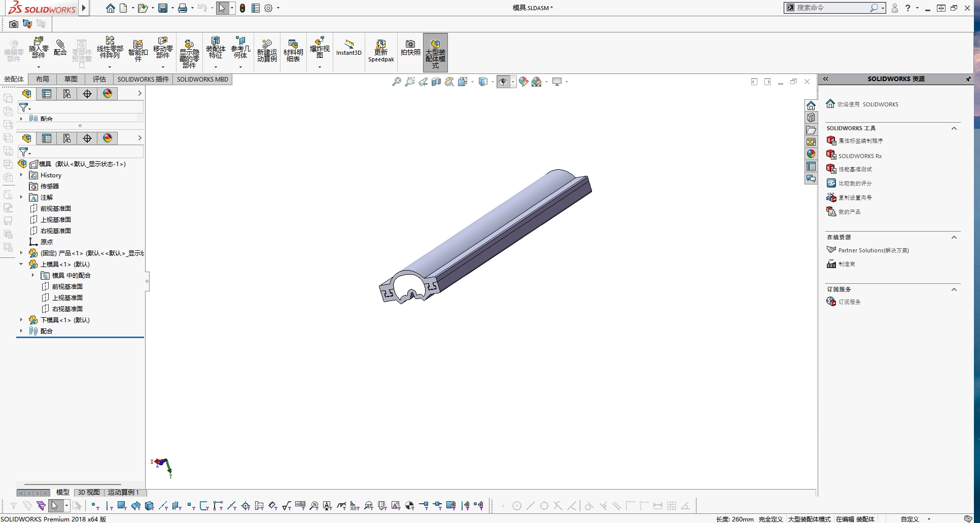Toggle selection tool in bottom toolbar
Image resolution: width=980 pixels, height=523 pixels.
coord(55,505)
